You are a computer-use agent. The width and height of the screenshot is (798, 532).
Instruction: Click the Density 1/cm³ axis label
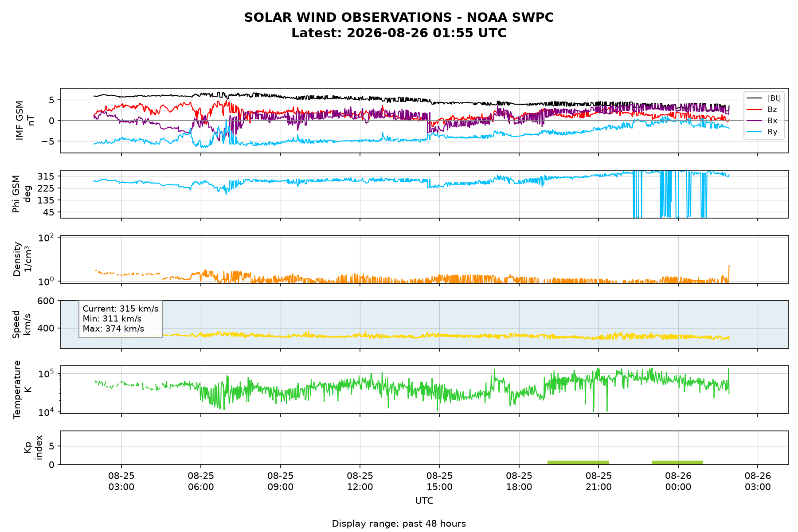tap(22, 259)
